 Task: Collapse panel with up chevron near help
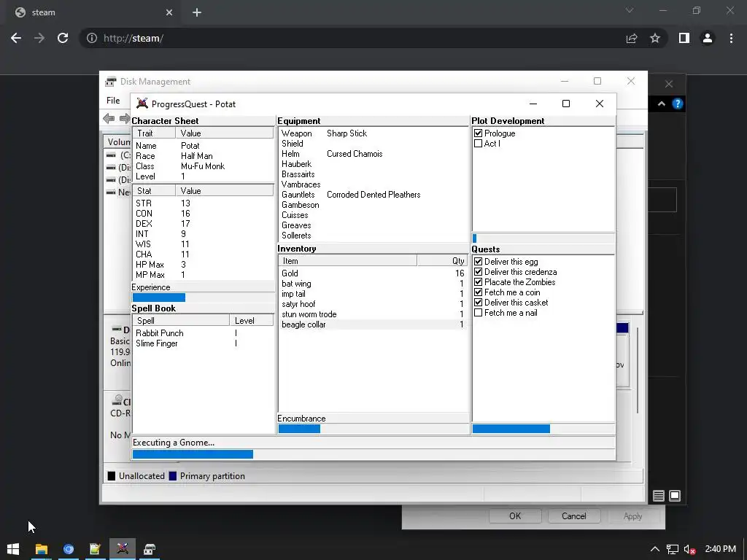pos(662,104)
